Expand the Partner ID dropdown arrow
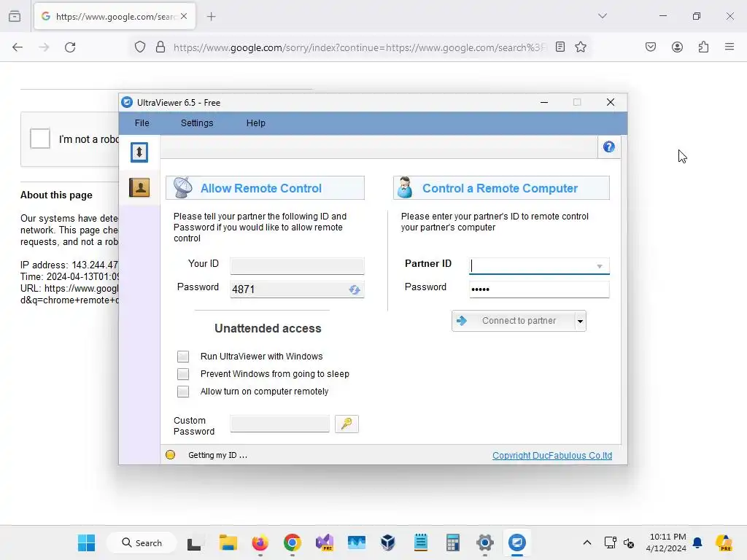 pos(600,266)
